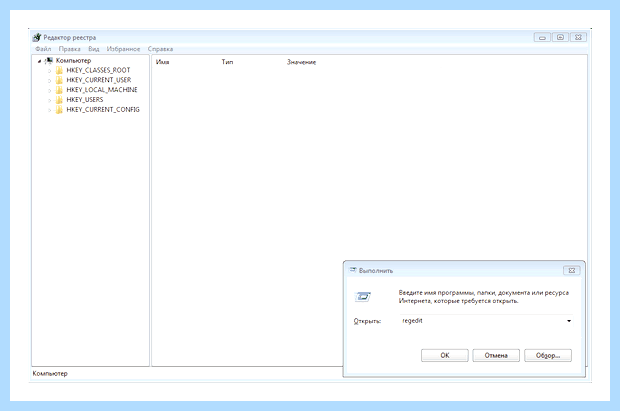Select the HKEY_USERS key label
This screenshot has height=411, width=620.
pos(85,100)
